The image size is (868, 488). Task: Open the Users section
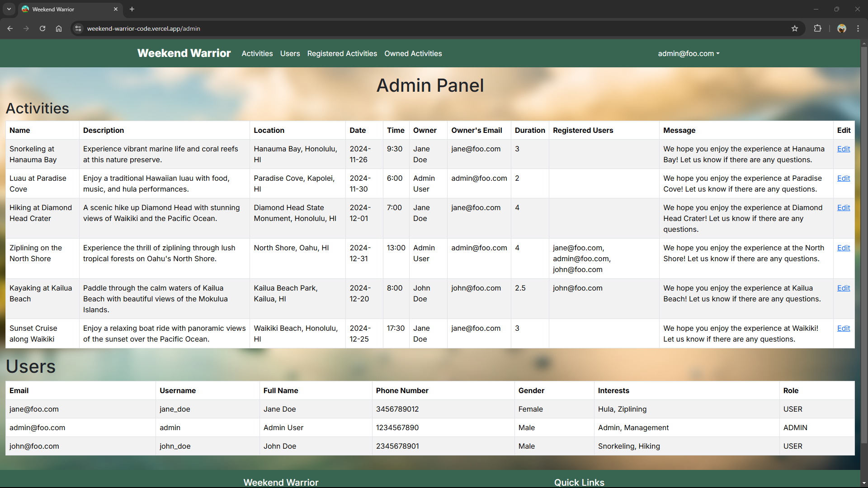290,53
